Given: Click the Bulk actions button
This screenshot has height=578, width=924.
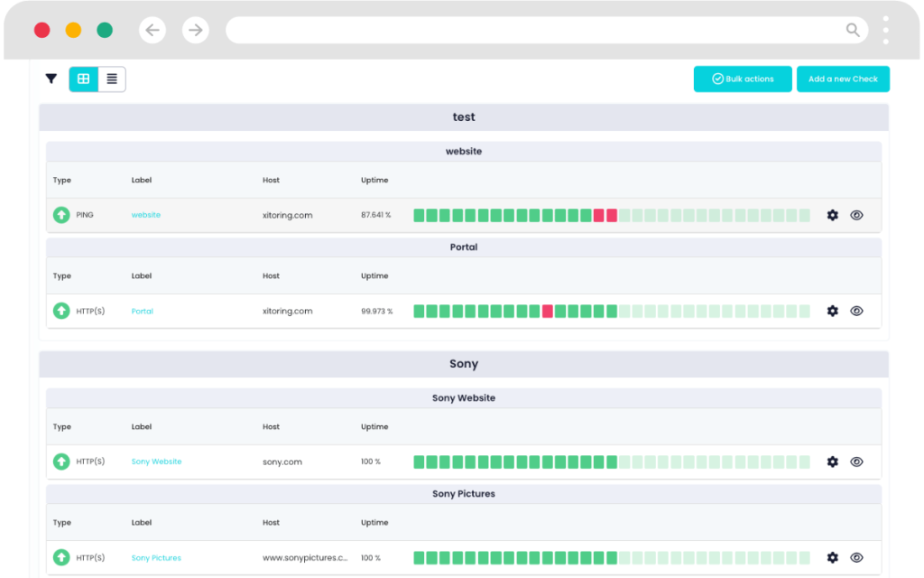Looking at the screenshot, I should tap(742, 79).
